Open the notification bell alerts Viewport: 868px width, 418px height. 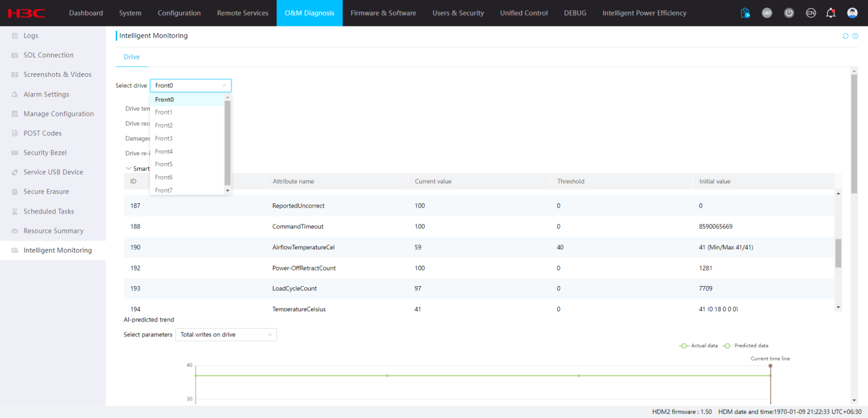831,13
